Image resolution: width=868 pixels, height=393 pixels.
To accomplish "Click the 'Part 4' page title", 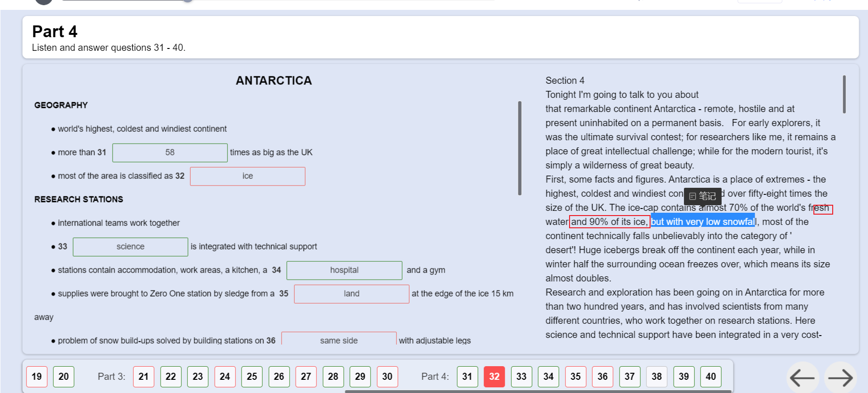I will 55,32.
